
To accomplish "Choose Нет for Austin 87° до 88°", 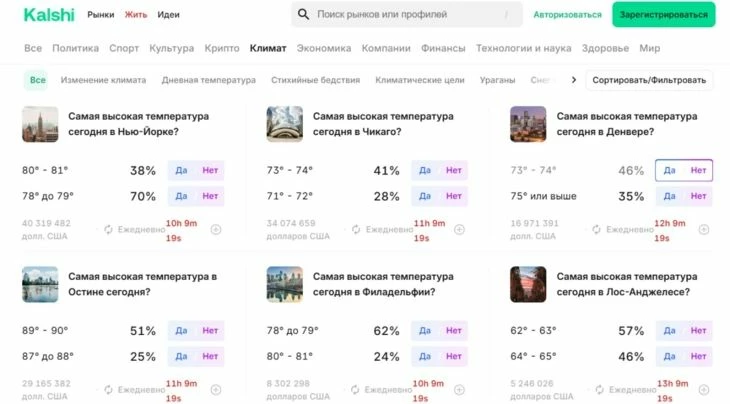I will coord(210,356).
